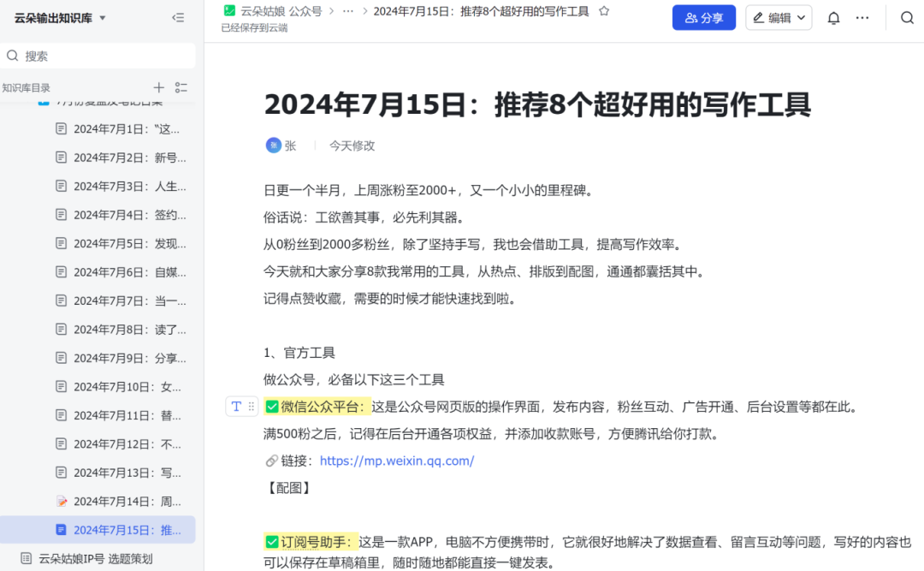924x571 pixels.
Task: Click the T block type icon
Action: 237,407
